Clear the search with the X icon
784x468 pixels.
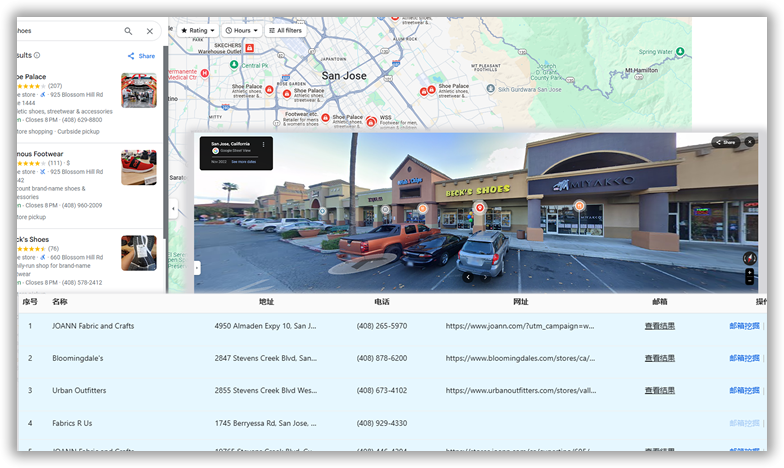tap(150, 31)
